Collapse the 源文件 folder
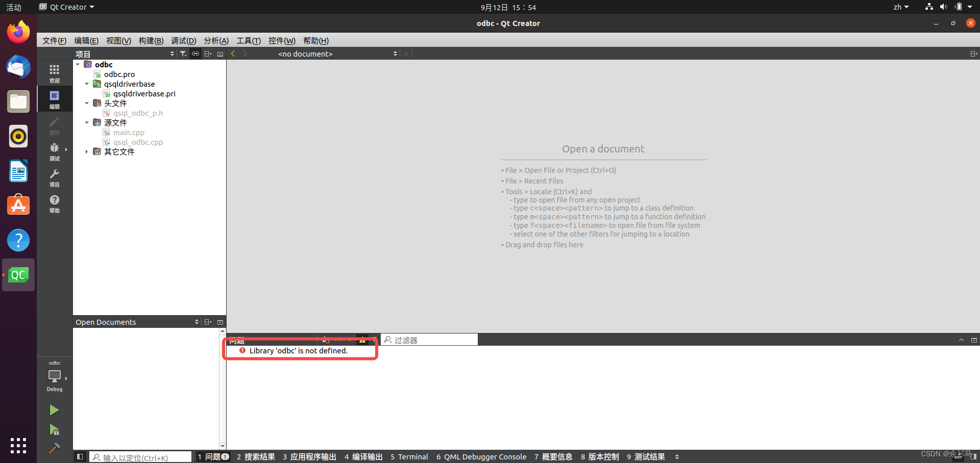The height and width of the screenshot is (463, 980). pos(87,122)
